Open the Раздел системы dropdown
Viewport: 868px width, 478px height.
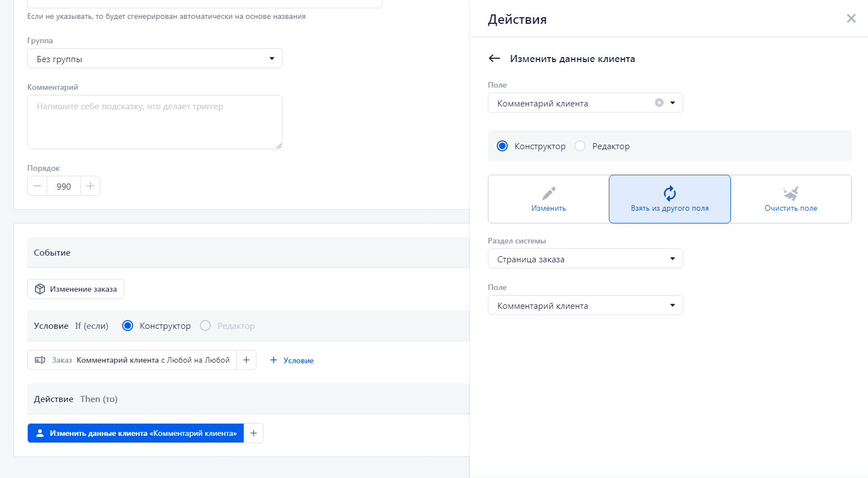[x=585, y=259]
